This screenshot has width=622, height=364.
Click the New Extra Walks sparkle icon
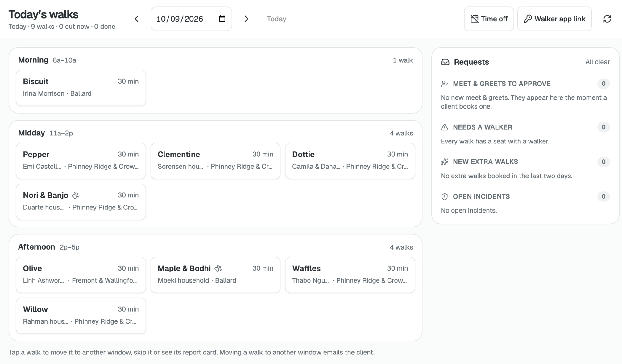pos(445,162)
